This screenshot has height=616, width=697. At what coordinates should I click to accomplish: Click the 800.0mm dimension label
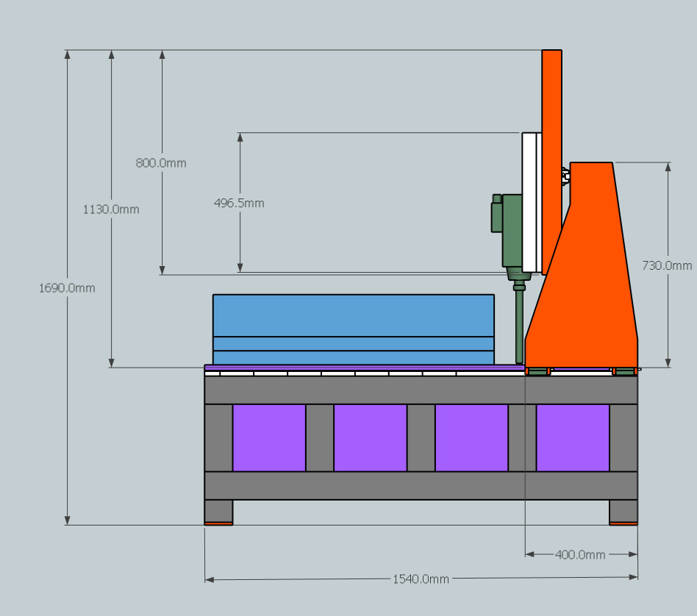coord(161,162)
